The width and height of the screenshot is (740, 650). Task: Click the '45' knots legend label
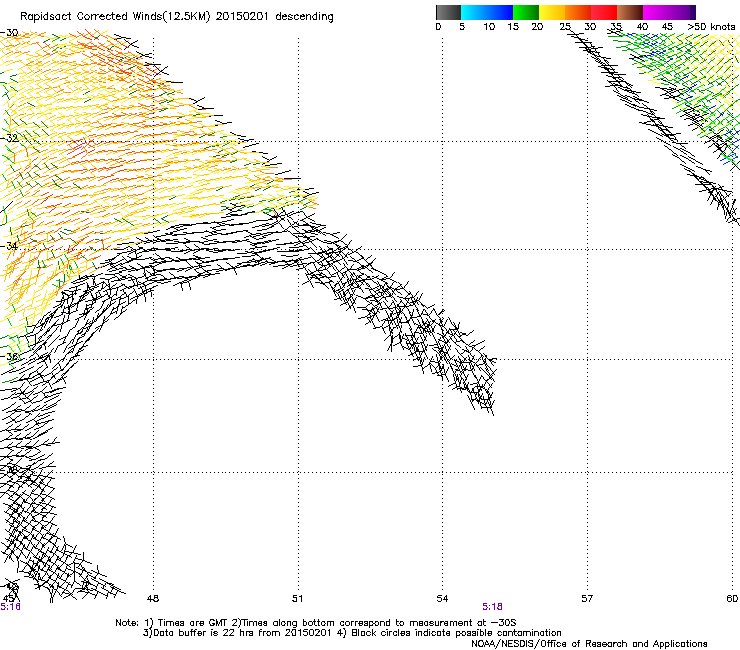click(667, 26)
